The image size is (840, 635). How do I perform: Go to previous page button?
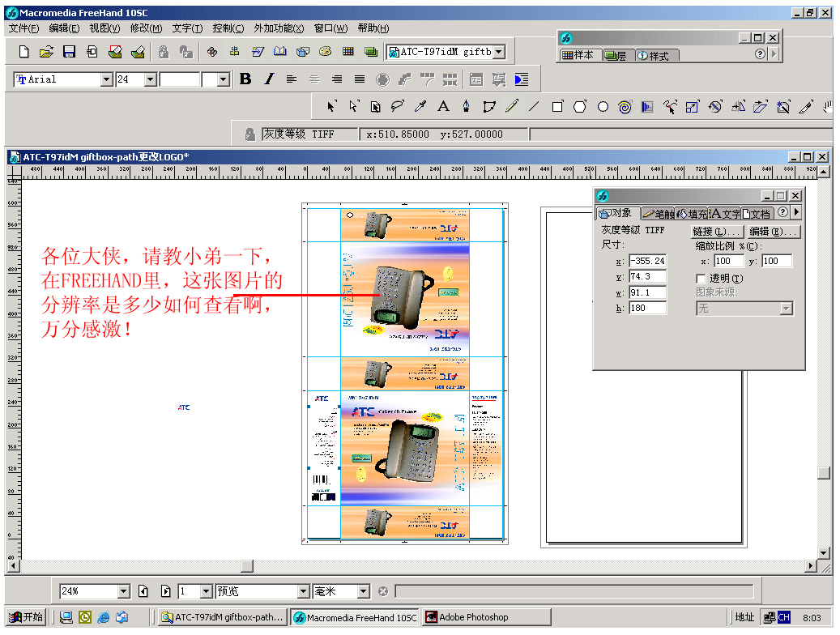[x=143, y=591]
